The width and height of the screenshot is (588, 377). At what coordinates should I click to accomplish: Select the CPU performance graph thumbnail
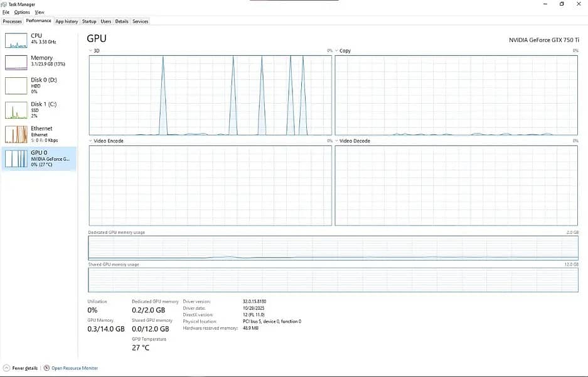click(16, 41)
